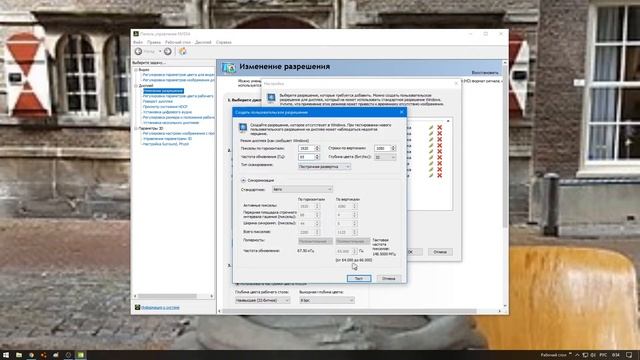The height and width of the screenshot is (360, 640).
Task: Open the Дисплей menu
Action: pyautogui.click(x=203, y=42)
